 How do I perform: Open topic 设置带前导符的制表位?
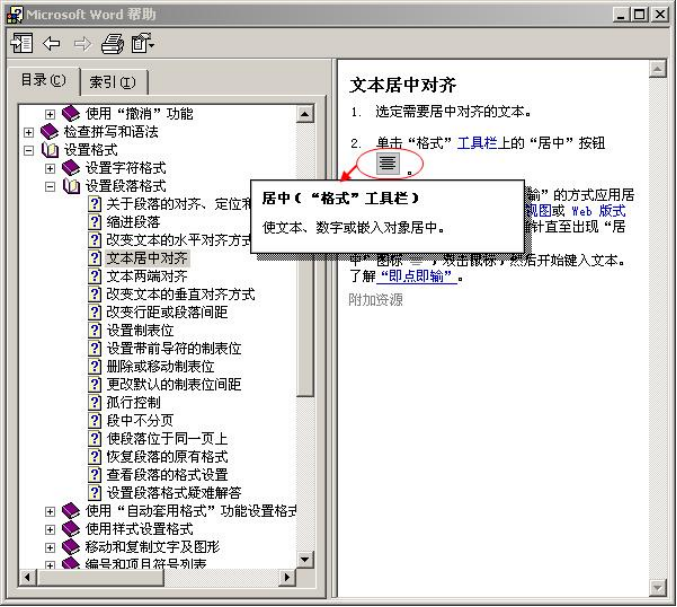click(174, 348)
